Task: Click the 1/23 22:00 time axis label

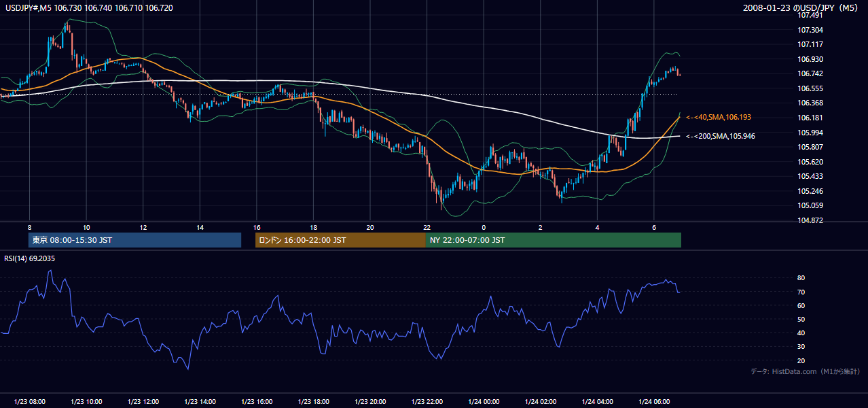Action: tap(427, 402)
